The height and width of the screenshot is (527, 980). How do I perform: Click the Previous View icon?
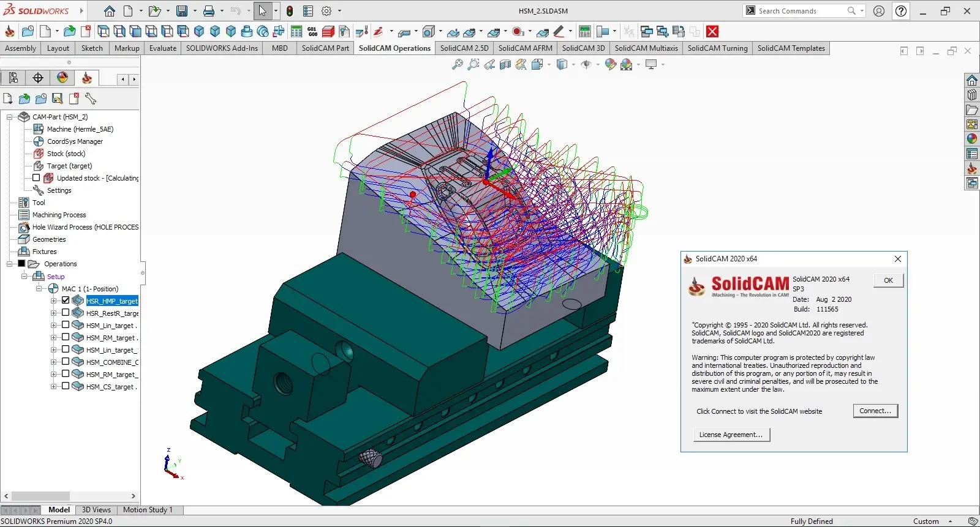point(489,64)
